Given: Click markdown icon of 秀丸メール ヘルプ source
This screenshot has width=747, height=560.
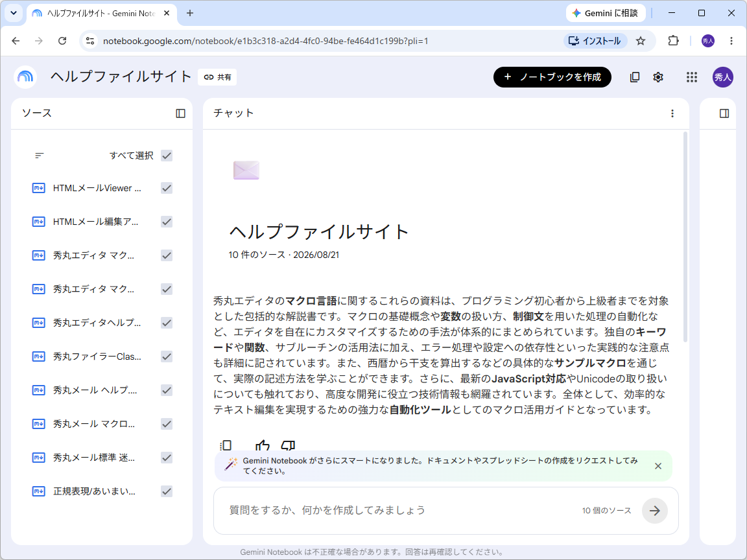Looking at the screenshot, I should 39,390.
